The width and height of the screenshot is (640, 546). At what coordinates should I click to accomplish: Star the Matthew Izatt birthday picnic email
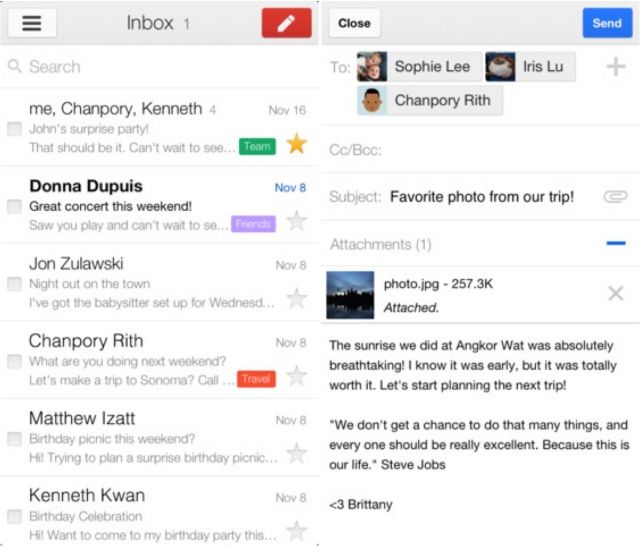pyautogui.click(x=296, y=454)
